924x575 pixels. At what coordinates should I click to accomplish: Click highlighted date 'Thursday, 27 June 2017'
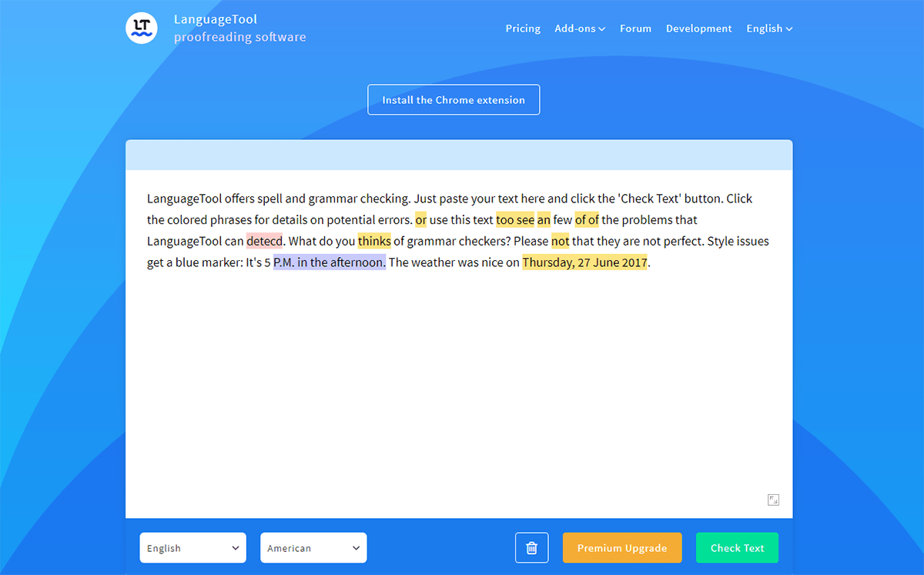(584, 262)
